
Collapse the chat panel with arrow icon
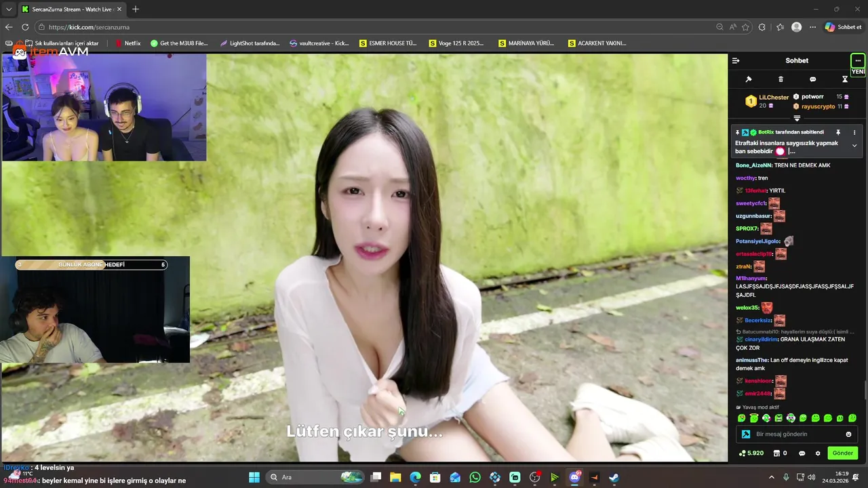point(736,61)
